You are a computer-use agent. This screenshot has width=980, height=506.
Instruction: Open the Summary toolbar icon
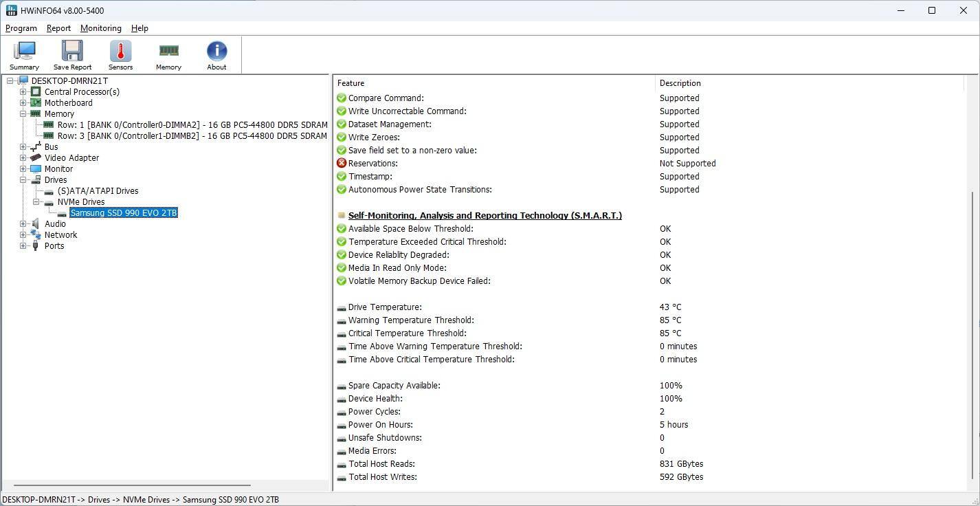click(x=24, y=55)
